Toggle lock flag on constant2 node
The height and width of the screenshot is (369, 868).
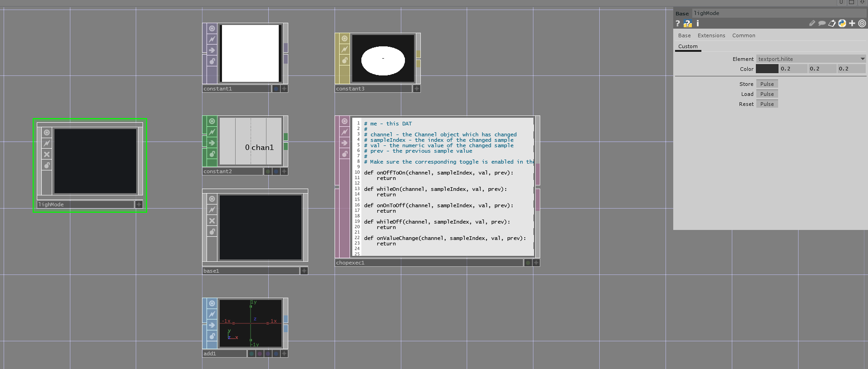pyautogui.click(x=212, y=154)
